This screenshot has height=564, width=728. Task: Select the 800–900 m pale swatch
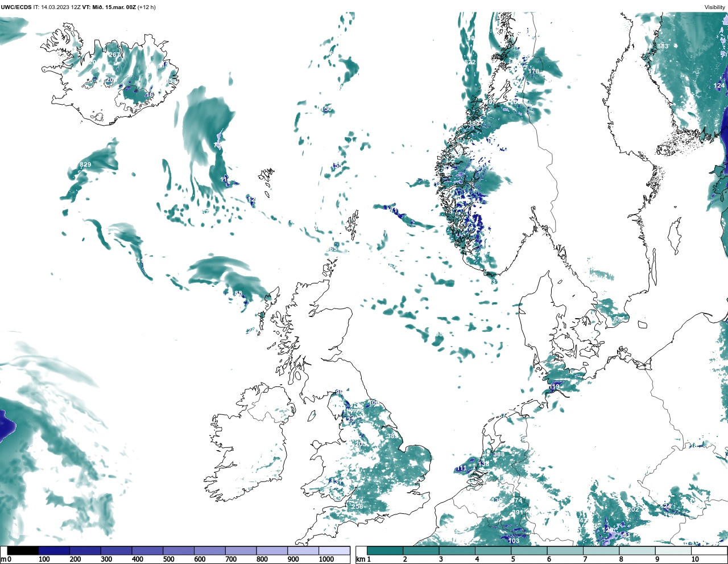pos(272,551)
